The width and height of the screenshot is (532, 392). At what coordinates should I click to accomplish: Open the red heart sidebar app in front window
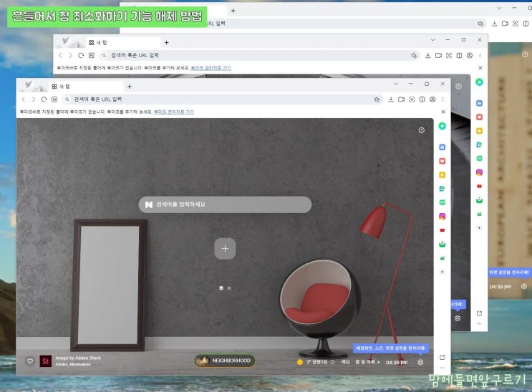tap(442, 161)
